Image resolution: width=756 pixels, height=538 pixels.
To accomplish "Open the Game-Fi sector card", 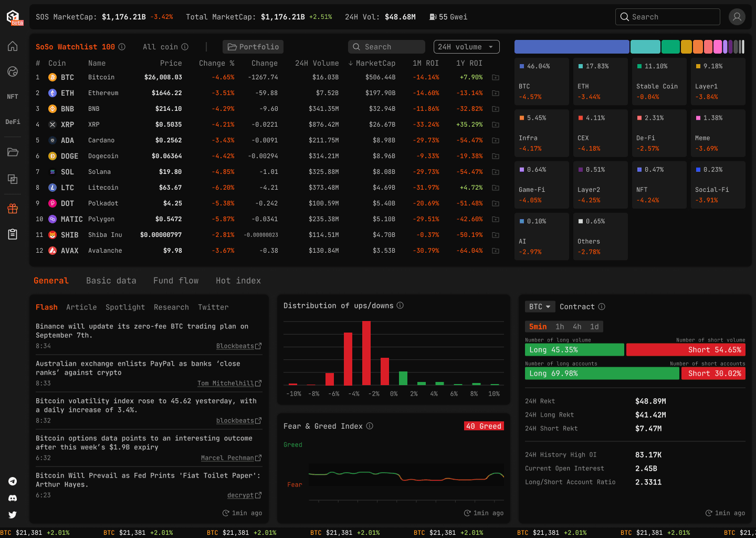I will point(542,184).
